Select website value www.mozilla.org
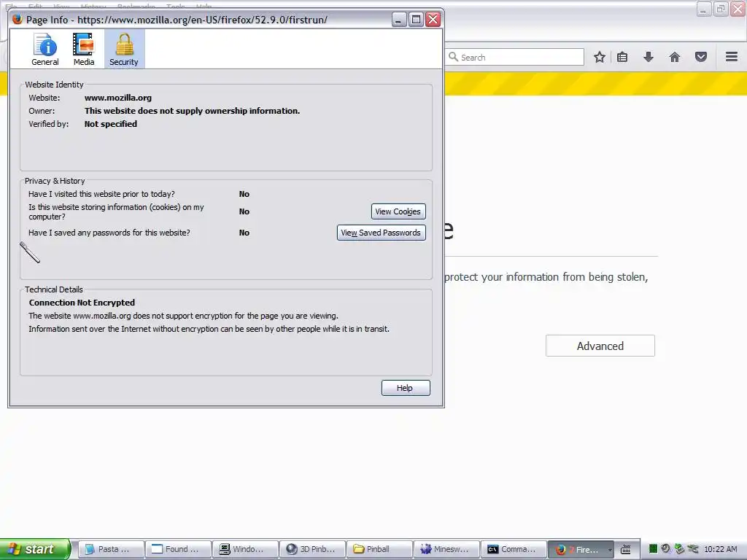747x560 pixels. point(118,98)
